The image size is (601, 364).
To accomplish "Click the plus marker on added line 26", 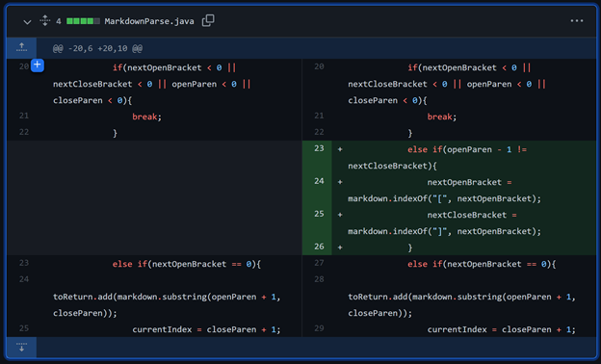I will point(340,247).
